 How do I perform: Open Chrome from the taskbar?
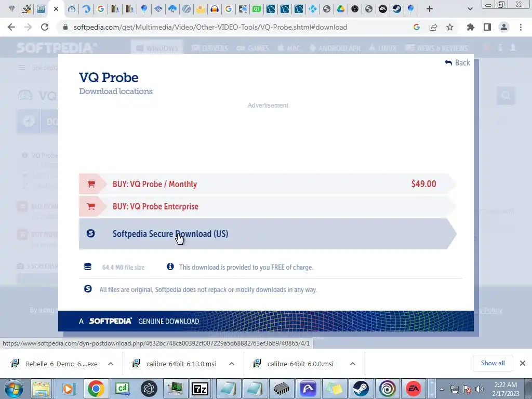click(96, 389)
